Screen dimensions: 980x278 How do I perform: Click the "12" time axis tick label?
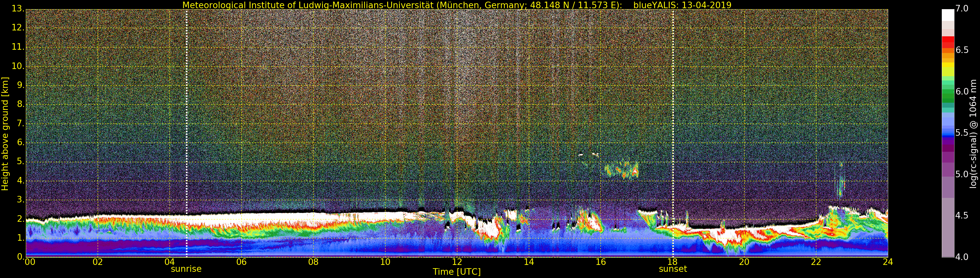457,262
